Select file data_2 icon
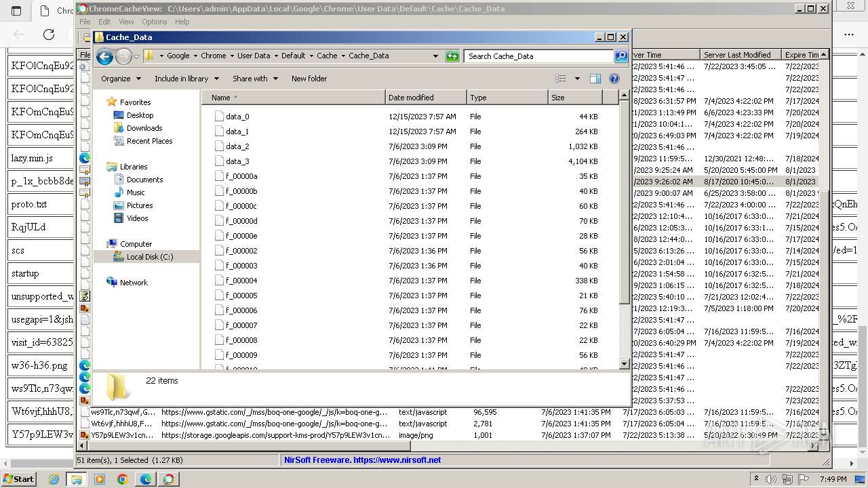868x488 pixels. [x=219, y=146]
